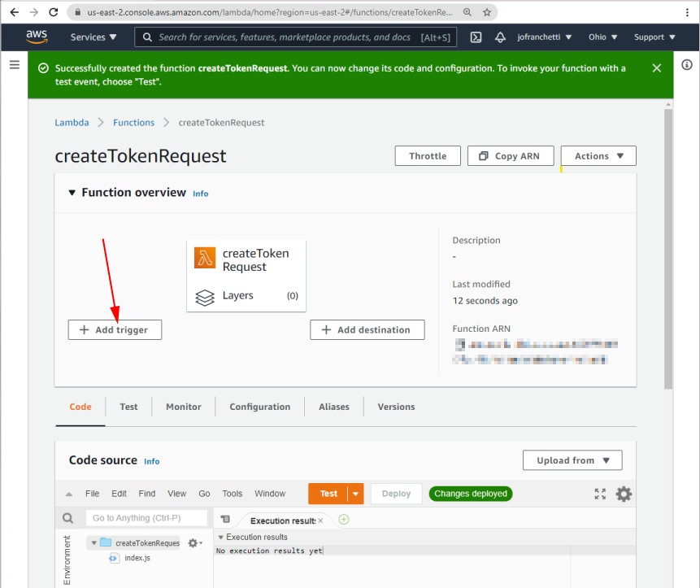Open the File menu in the code editor

(92, 493)
